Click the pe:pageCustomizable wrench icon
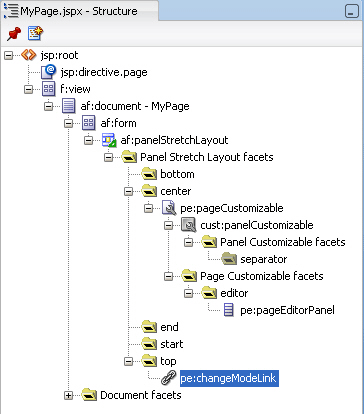The height and width of the screenshot is (414, 364). [169, 208]
